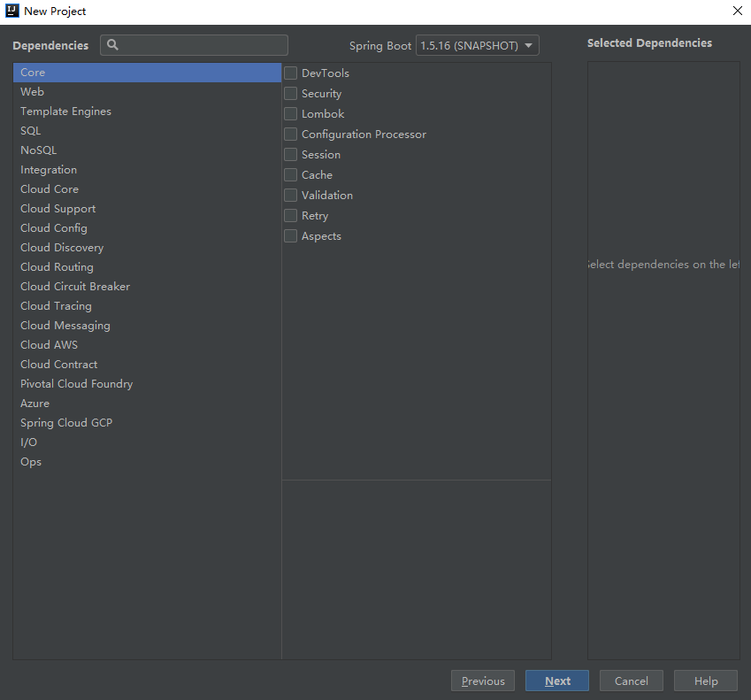This screenshot has width=751, height=700.
Task: Select the Validation checkbox
Action: [291, 196]
